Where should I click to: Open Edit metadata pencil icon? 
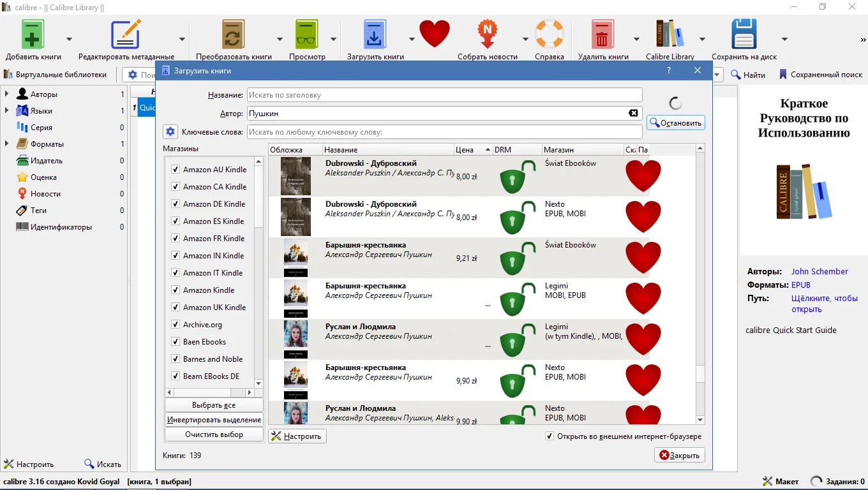tap(126, 34)
